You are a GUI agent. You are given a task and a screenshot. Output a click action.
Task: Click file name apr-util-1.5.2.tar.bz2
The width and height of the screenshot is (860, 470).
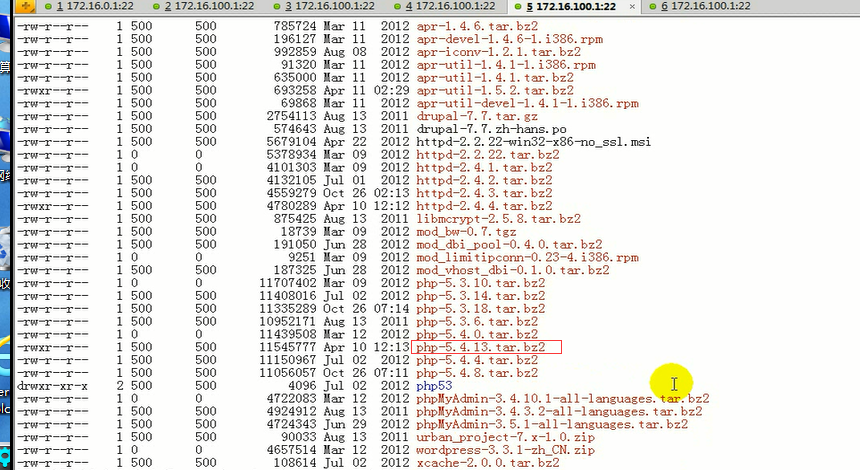495,90
